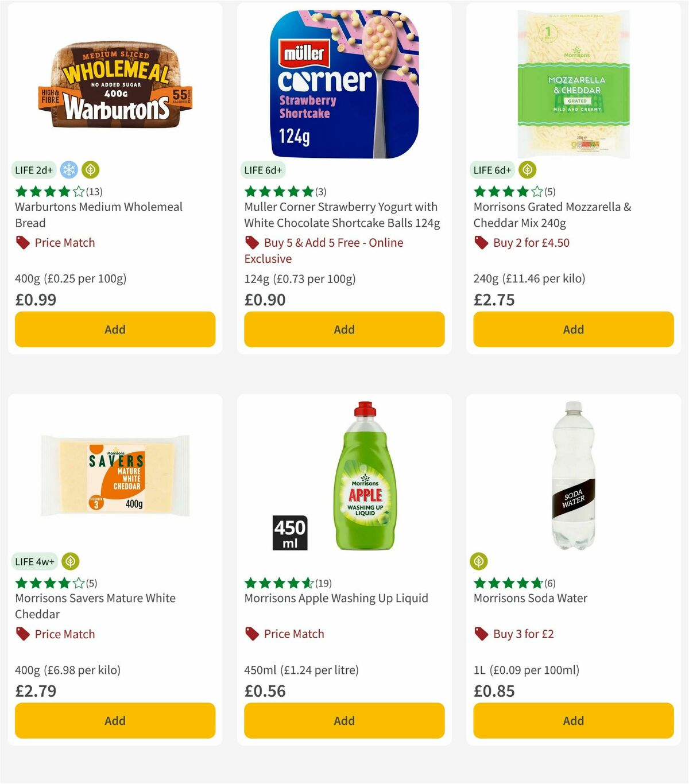Click the tag icon beside Buy 3 for £2
Screen dimensions: 689x784
[x=481, y=634]
